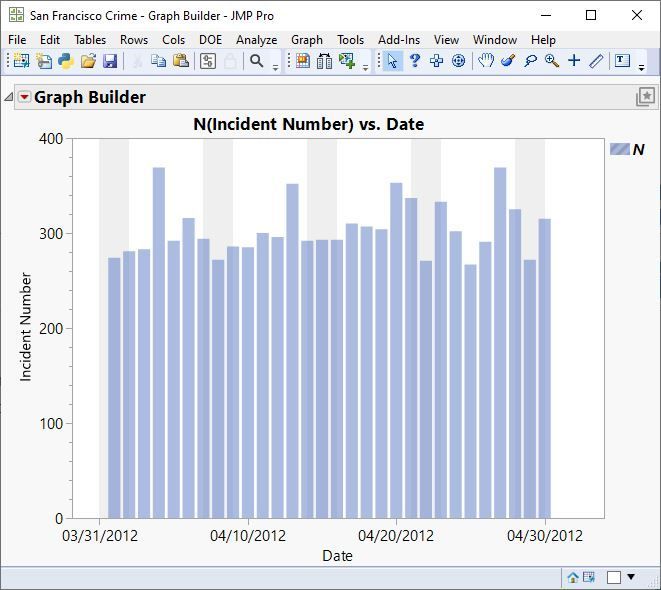Open the first toolbar overflow arrow after Search
The image size is (661, 590).
point(275,67)
